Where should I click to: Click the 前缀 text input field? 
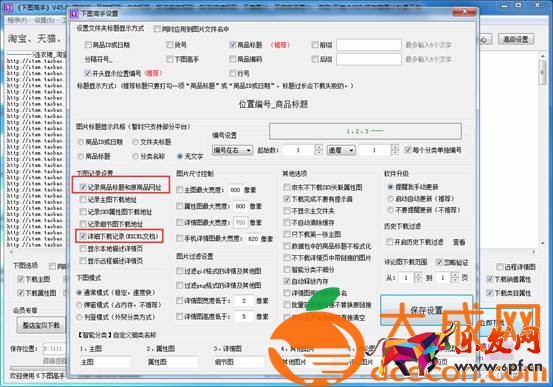point(369,45)
